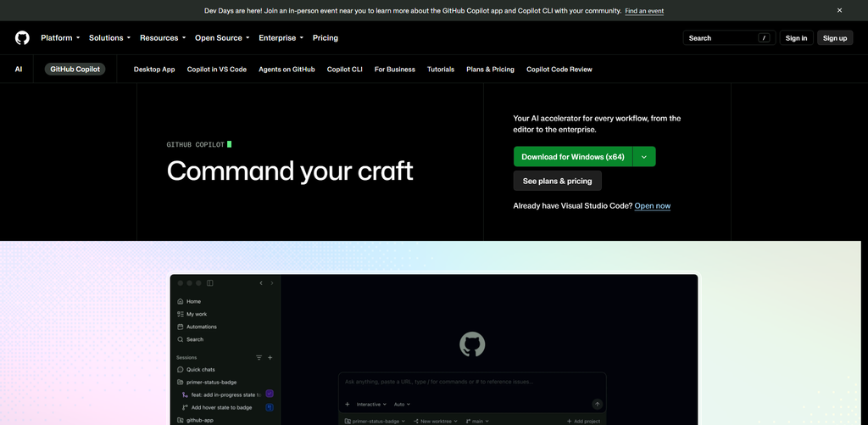868x425 pixels.
Task: Click the pull request icon beside 'Add hover state to badge'
Action: [185, 407]
